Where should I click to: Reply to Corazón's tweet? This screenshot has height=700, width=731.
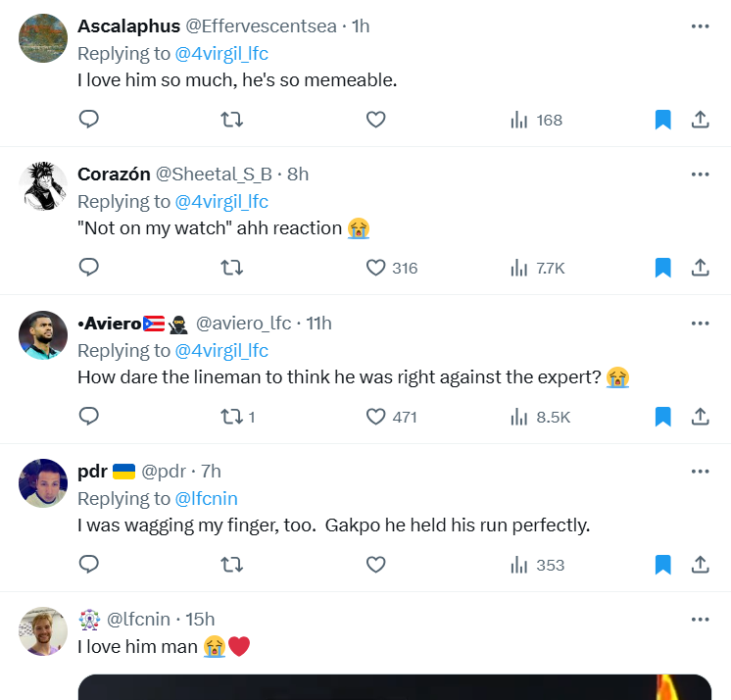89,268
